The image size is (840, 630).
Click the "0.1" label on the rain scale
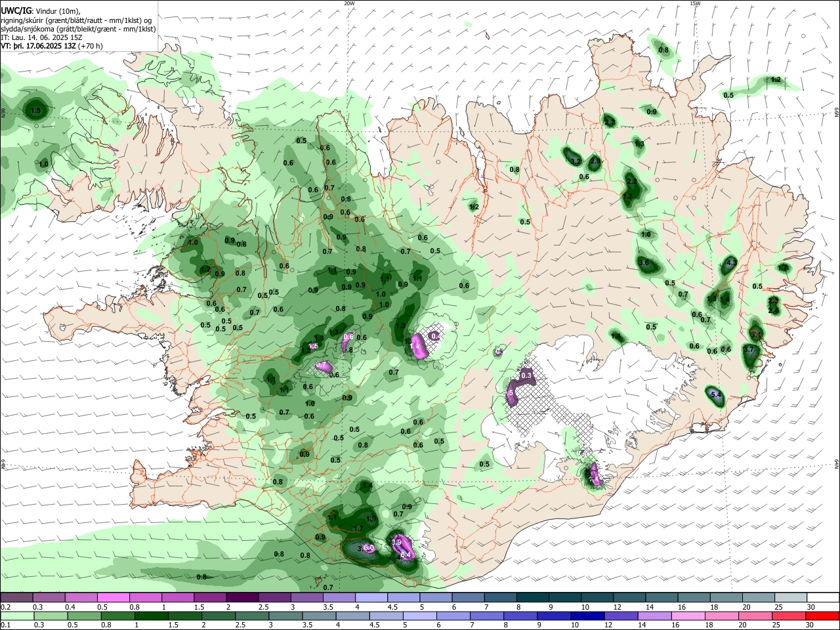[x=5, y=625]
